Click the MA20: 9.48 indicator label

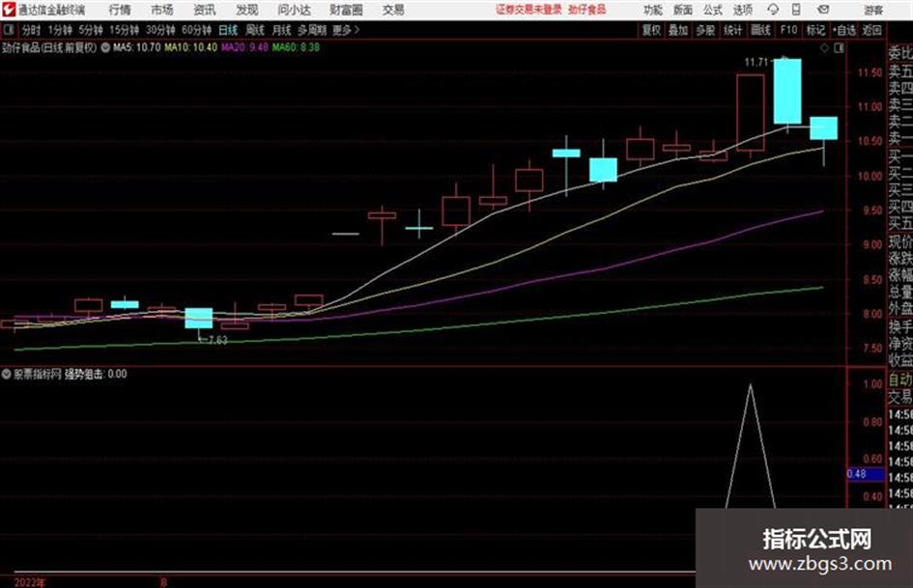244,47
